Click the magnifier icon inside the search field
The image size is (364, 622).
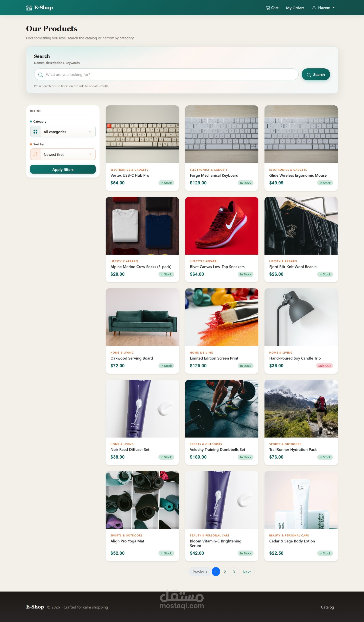pos(41,75)
